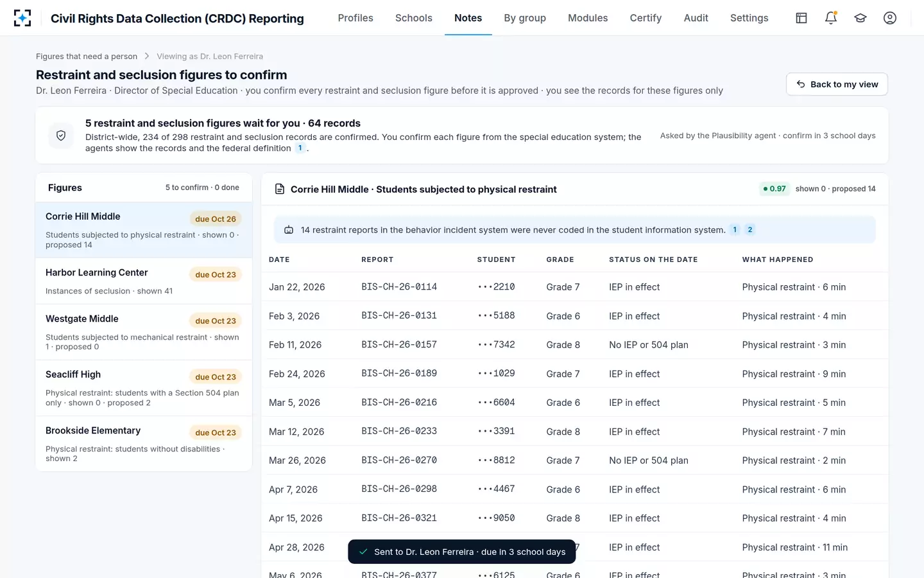Screen dimensions: 924x578
Task: Open the Audit tab
Action: click(x=696, y=18)
